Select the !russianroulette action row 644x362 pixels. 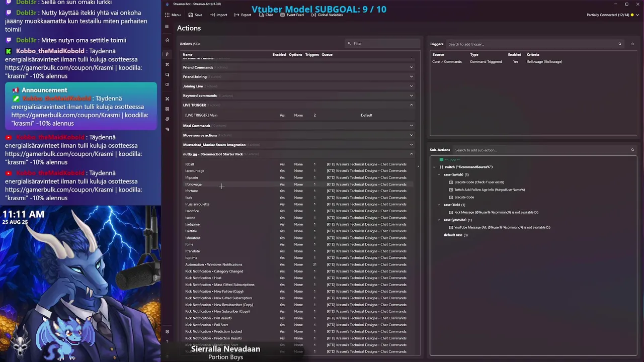click(x=297, y=204)
